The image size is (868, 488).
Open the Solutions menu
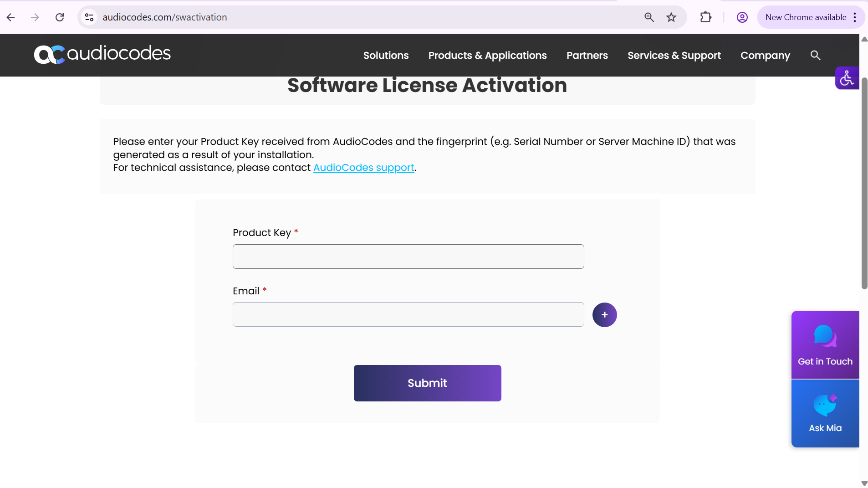386,55
